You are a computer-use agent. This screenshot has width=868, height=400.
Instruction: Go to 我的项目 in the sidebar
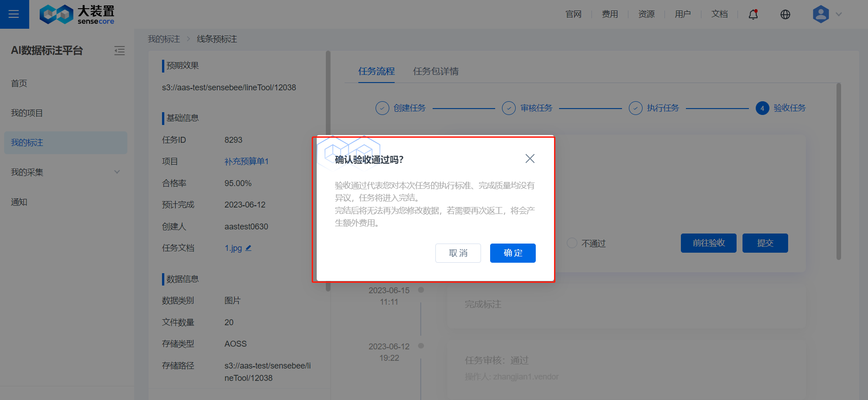tap(66, 113)
